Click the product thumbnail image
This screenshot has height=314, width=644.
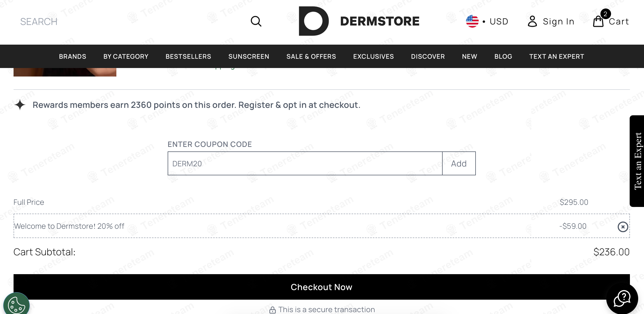coord(65,72)
